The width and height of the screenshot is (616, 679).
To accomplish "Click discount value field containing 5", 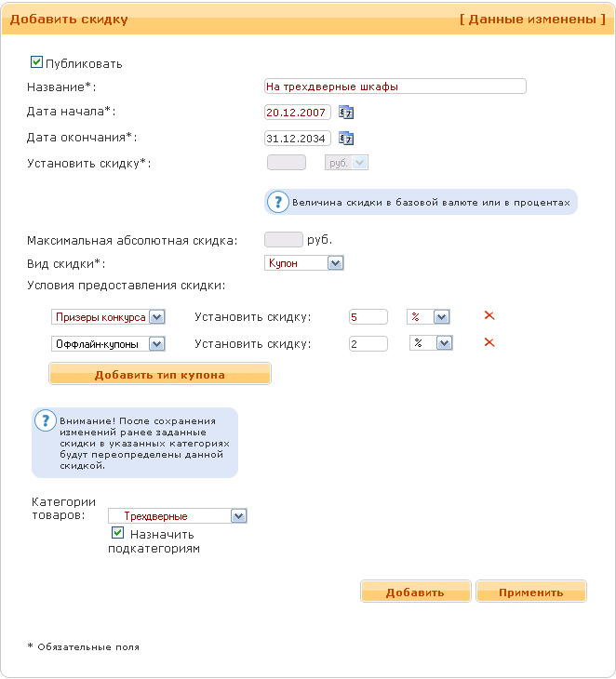I will coord(368,317).
